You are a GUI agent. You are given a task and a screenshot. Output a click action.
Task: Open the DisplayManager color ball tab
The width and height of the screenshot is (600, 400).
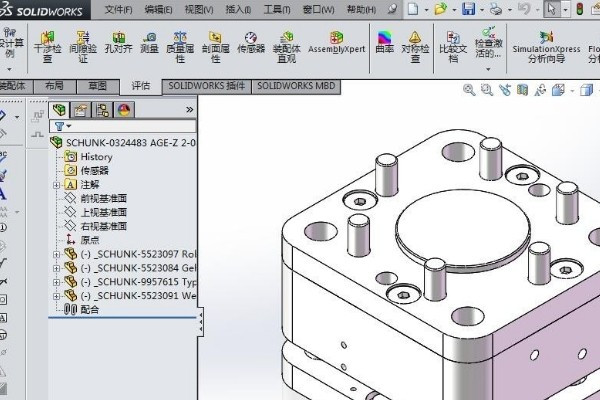[x=124, y=110]
